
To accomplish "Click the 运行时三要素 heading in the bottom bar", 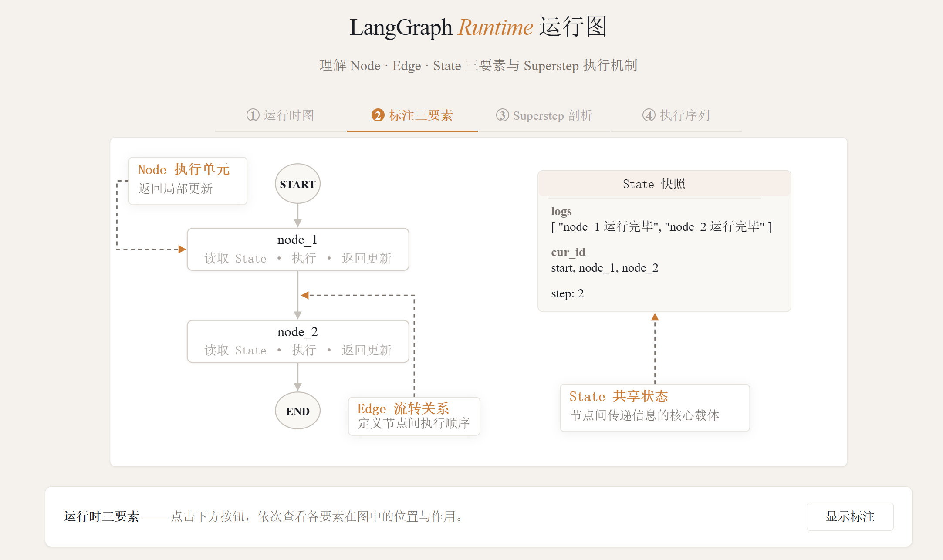I will (x=101, y=516).
